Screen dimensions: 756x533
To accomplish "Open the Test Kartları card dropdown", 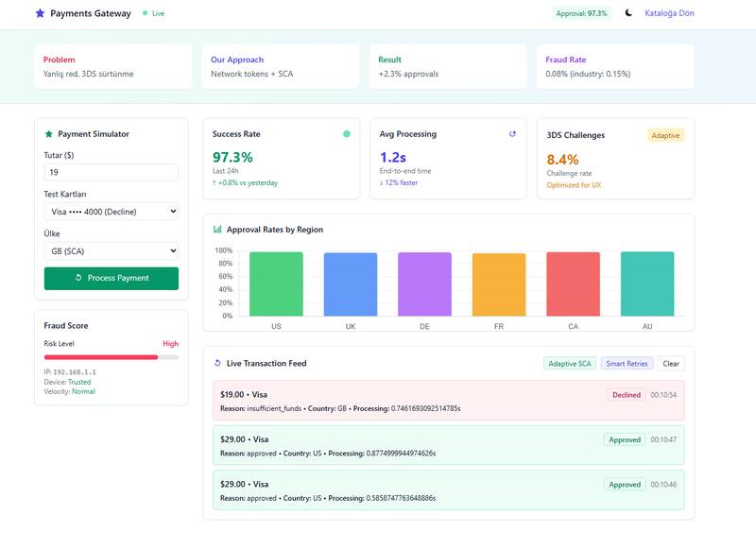I will 111,212.
